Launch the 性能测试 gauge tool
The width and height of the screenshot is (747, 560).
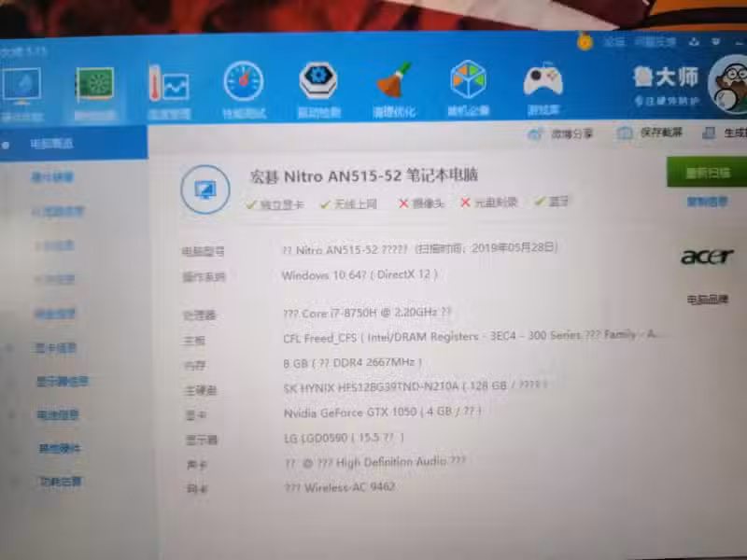[244, 81]
